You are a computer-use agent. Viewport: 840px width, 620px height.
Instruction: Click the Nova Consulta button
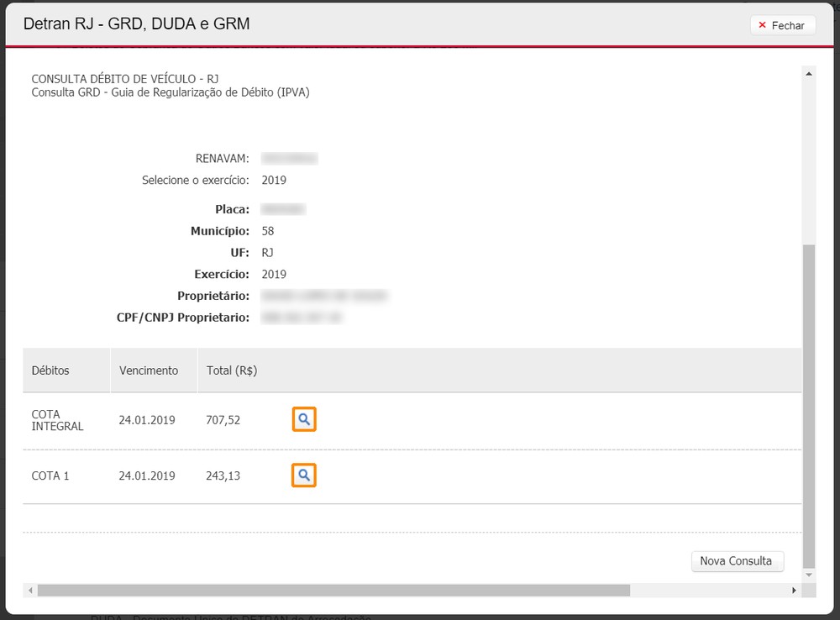(x=737, y=561)
